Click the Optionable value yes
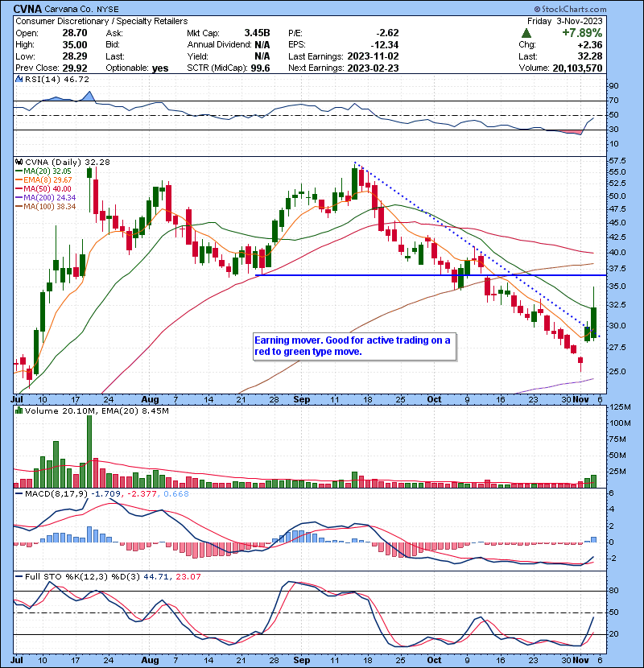 pyautogui.click(x=160, y=68)
